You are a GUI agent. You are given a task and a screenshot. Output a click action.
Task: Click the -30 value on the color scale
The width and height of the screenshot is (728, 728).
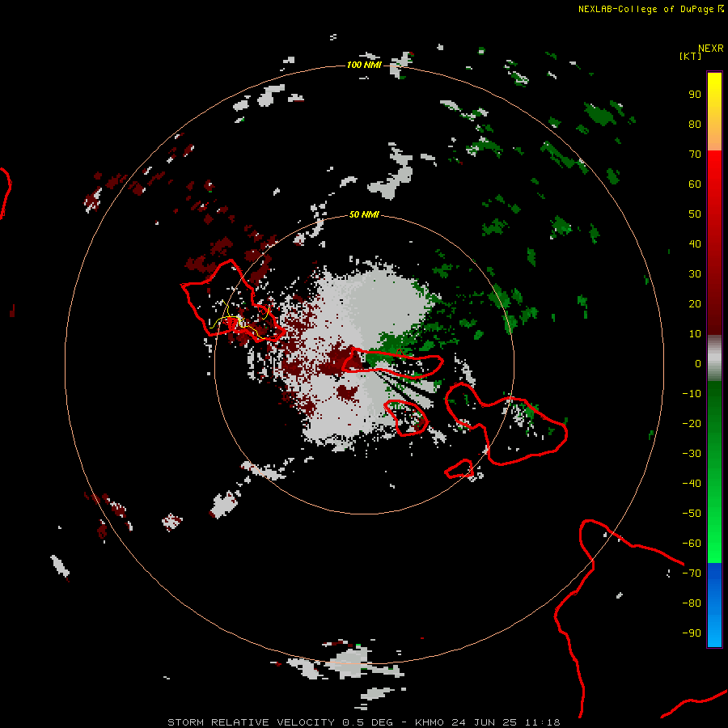coord(692,454)
